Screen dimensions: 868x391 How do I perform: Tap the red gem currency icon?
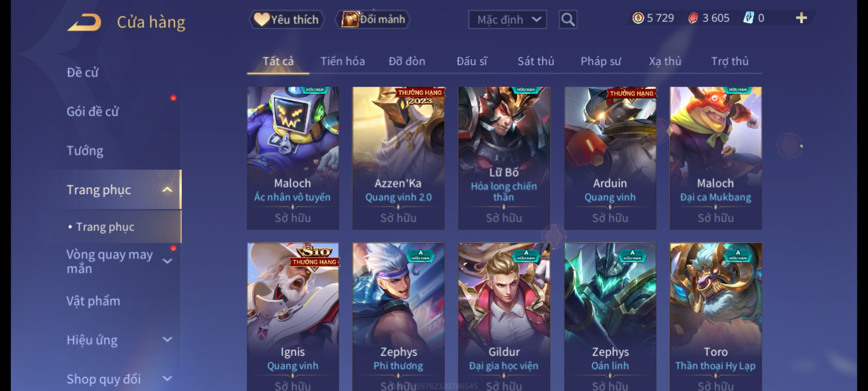[x=693, y=18]
